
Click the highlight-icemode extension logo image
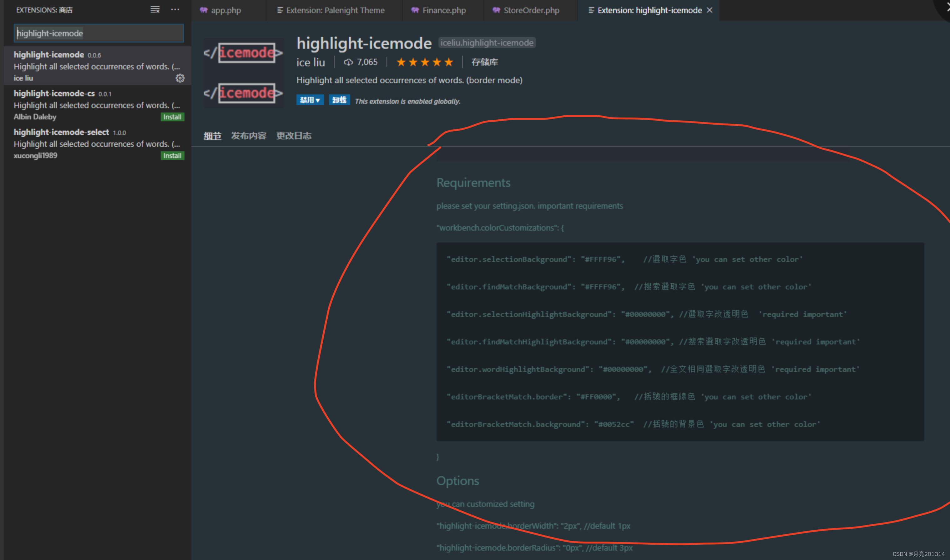coord(244,72)
